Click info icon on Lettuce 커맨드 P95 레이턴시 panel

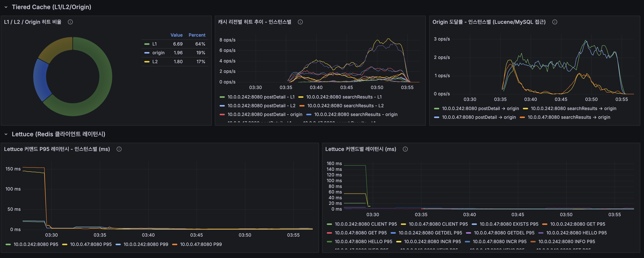click(119, 149)
